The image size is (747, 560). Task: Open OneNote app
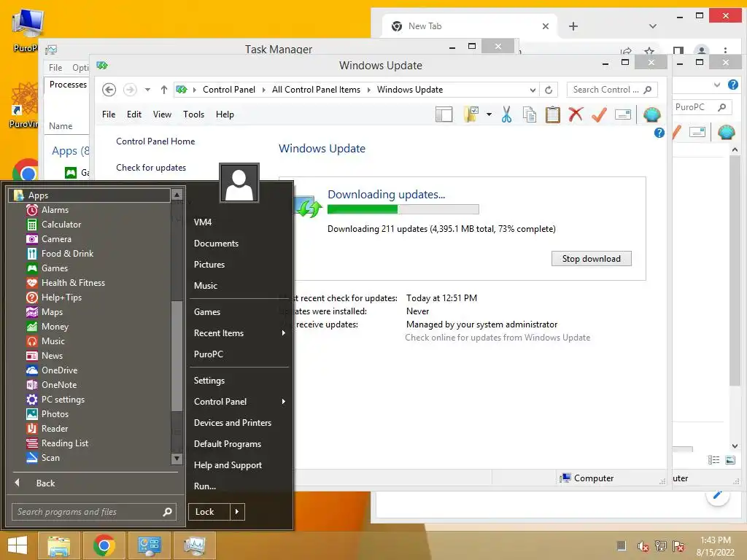[x=52, y=385]
